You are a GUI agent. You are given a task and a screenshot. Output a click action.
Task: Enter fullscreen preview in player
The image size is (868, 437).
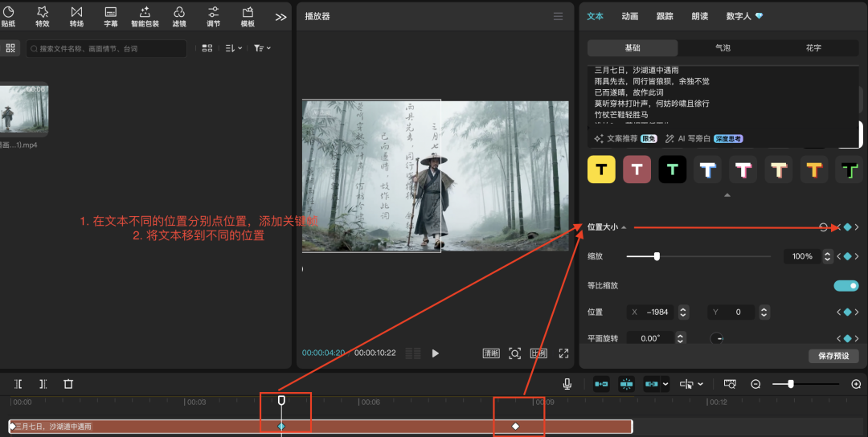tap(563, 353)
